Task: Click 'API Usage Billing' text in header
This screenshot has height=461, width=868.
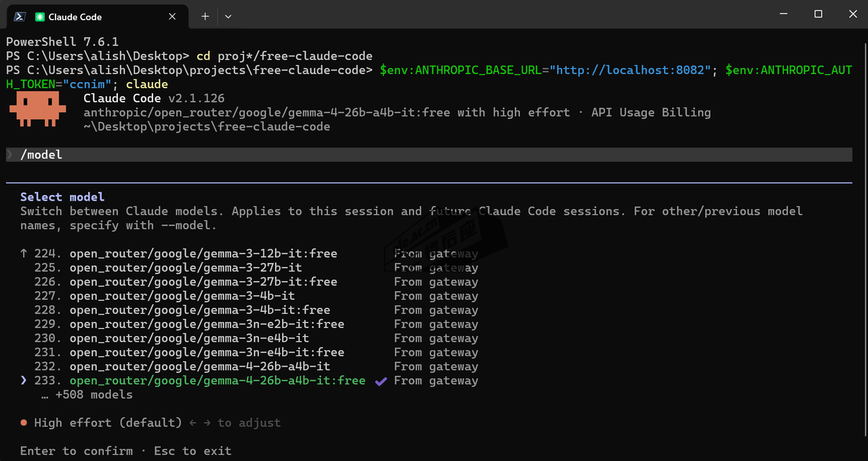Action: 650,113
